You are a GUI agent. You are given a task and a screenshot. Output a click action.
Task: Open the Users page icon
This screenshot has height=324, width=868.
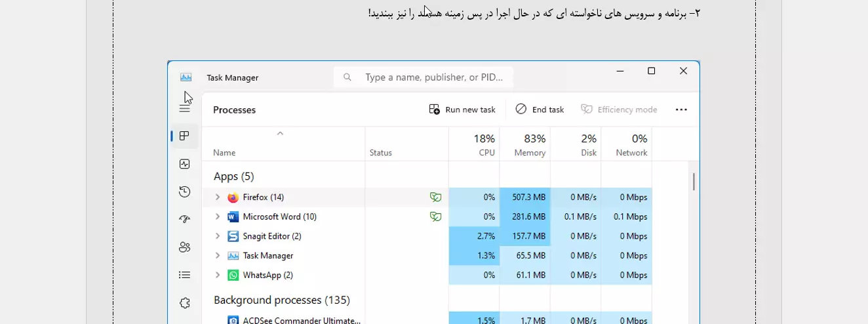click(x=185, y=247)
